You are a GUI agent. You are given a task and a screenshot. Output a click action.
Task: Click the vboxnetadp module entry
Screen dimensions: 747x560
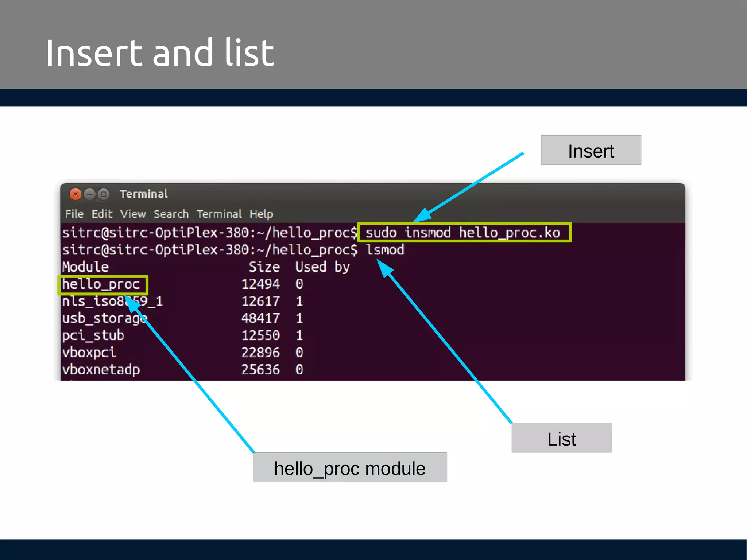click(101, 370)
